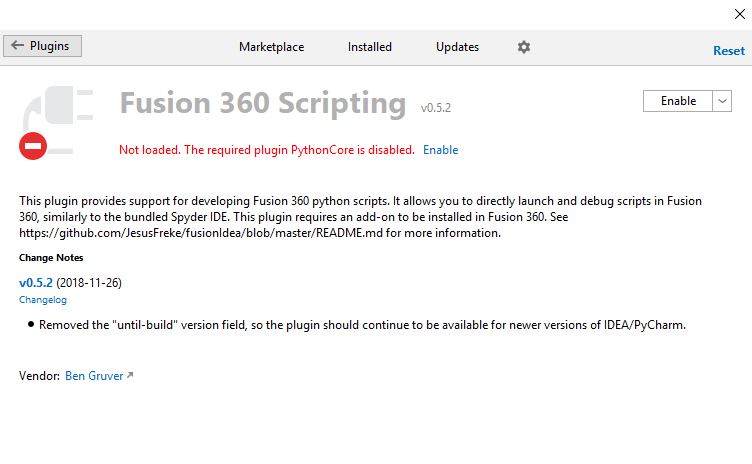Switch to the Installed tab
This screenshot has height=464, width=752.
pos(370,47)
